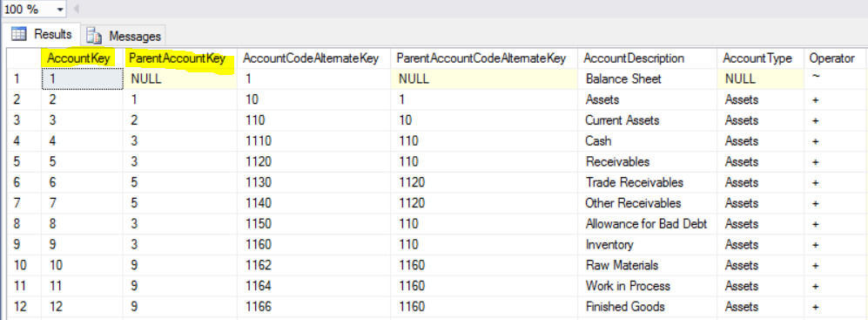The height and width of the screenshot is (320, 868).
Task: Select the AccountKey column header
Action: point(82,58)
